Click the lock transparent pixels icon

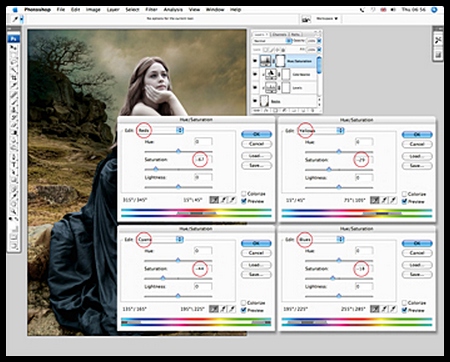pos(266,50)
